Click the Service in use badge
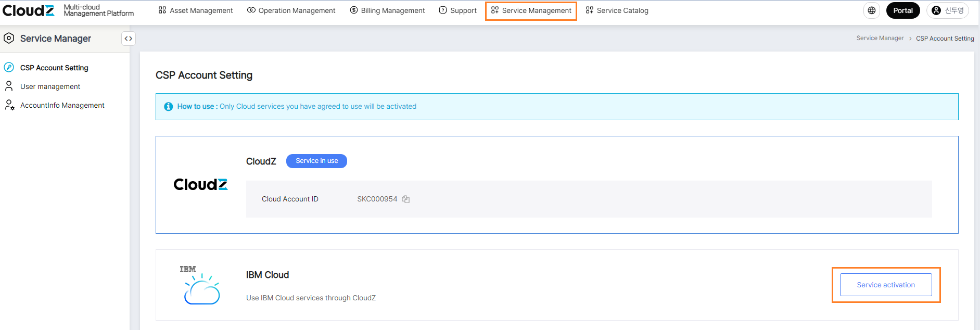Screen dimensions: 980x330 pyautogui.click(x=316, y=161)
